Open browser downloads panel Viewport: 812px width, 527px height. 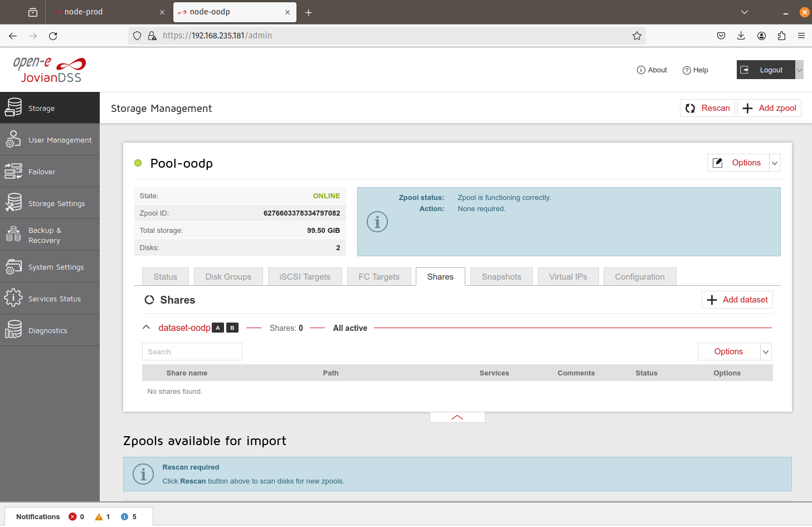(741, 36)
